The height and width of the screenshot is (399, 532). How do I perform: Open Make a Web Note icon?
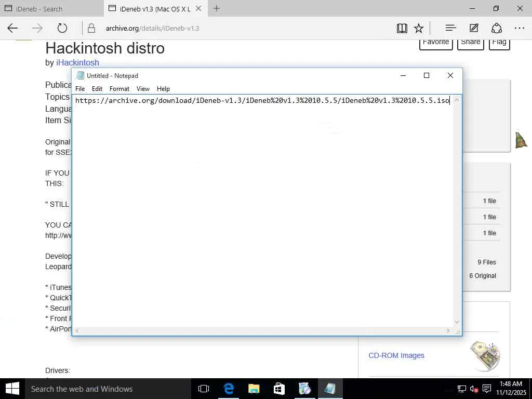(x=474, y=28)
